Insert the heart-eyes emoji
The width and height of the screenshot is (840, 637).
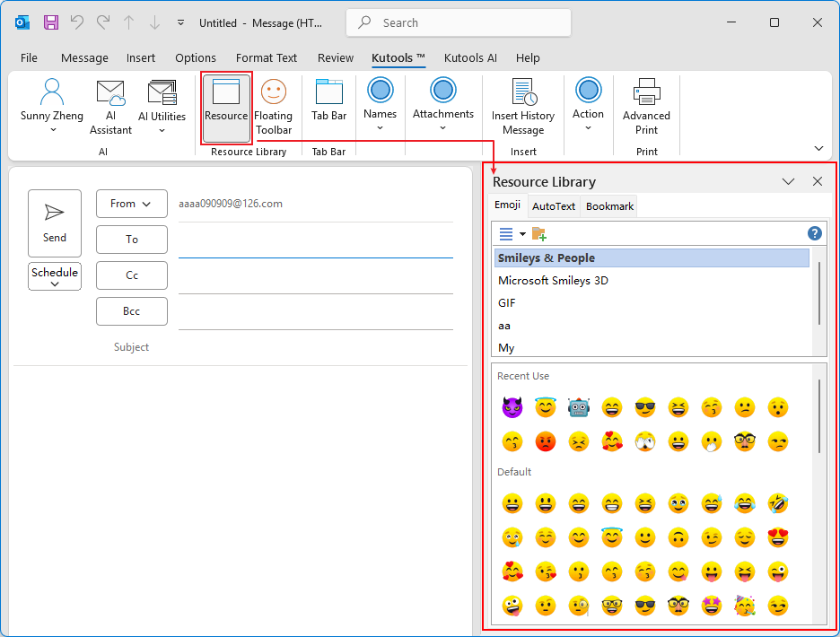point(778,537)
